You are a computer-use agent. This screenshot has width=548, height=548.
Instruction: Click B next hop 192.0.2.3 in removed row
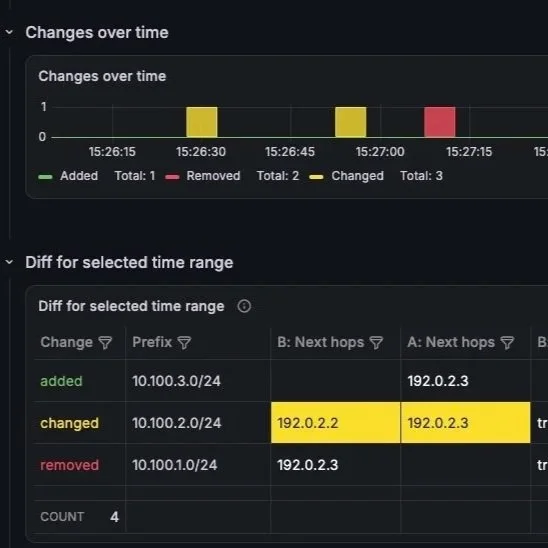pyautogui.click(x=308, y=465)
